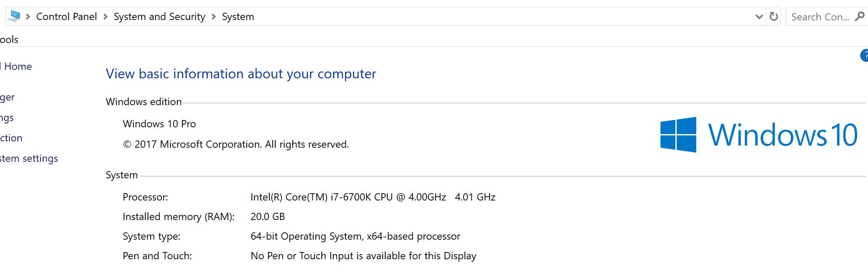Go back to Control Panel via breadcrumb
Viewport: 868px width, 272px height.
66,16
